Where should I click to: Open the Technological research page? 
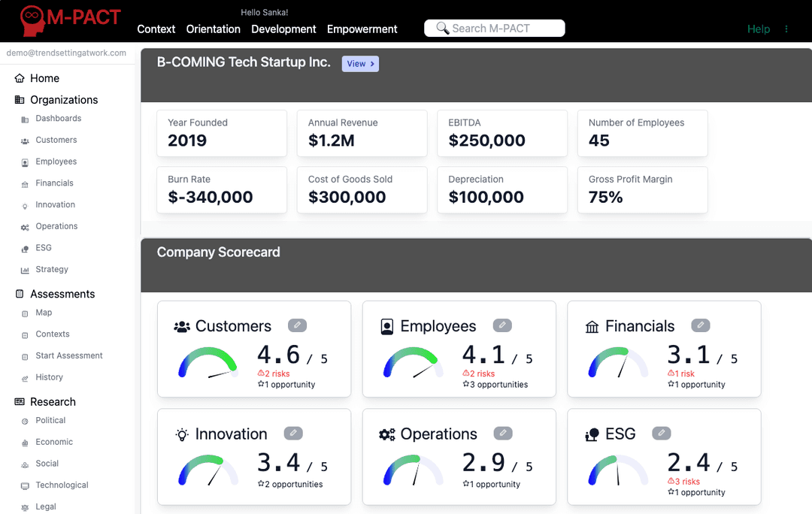[62, 485]
